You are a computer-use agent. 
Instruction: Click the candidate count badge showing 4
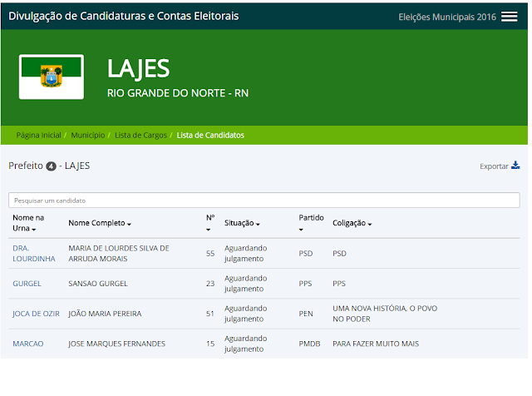pos(52,166)
